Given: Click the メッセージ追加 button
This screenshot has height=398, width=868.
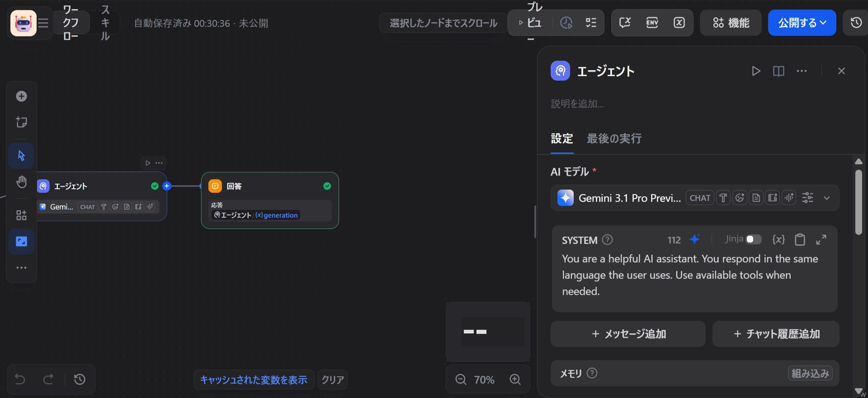Looking at the screenshot, I should tap(628, 334).
